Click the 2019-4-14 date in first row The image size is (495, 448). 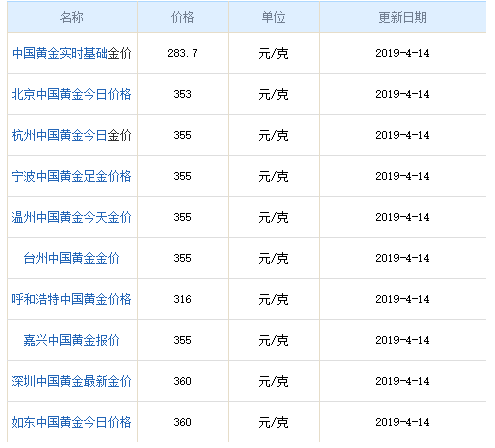(x=402, y=53)
